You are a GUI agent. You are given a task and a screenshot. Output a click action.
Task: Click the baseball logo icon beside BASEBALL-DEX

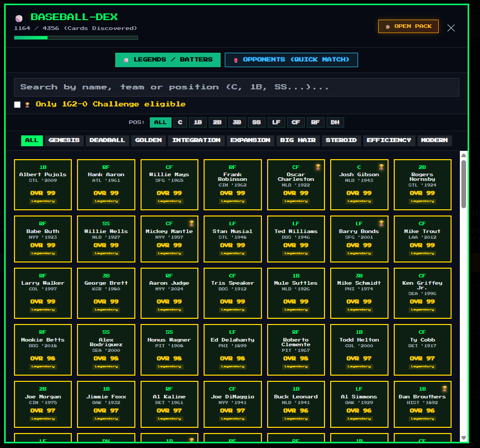click(x=19, y=19)
